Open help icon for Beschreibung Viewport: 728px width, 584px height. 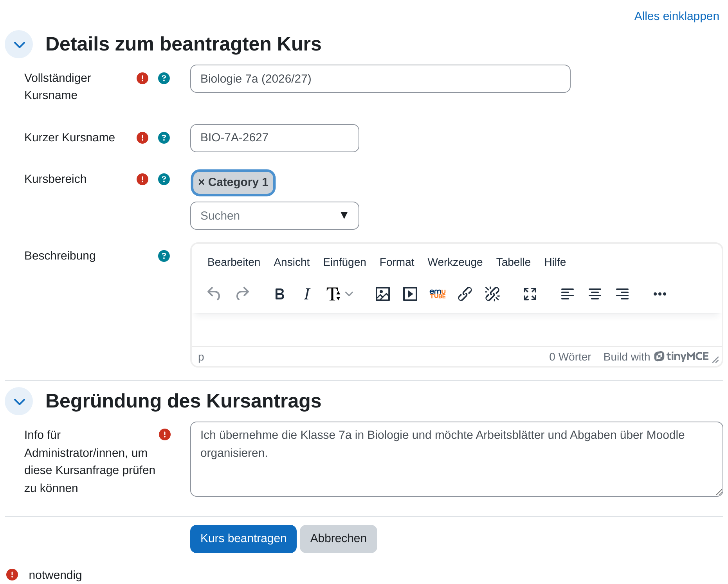[x=164, y=256]
